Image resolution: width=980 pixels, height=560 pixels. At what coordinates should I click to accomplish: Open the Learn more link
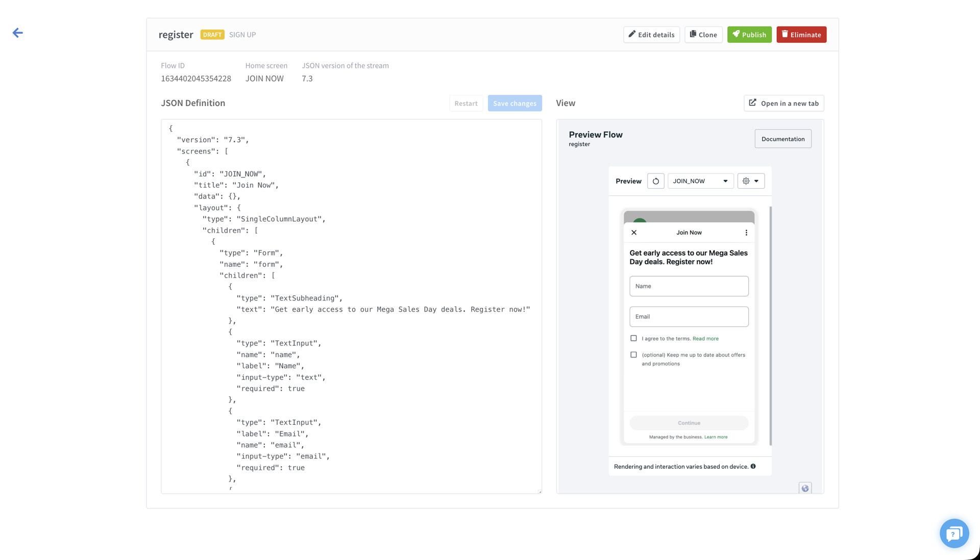pos(716,437)
